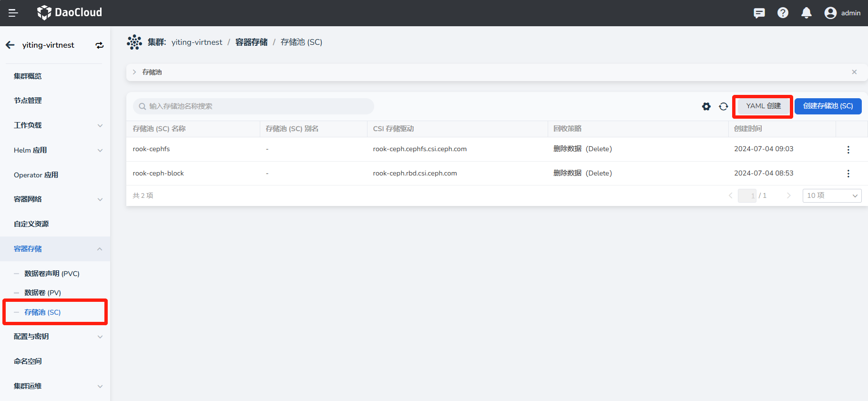Click the switch cluster icon
Screen dimensions: 868x401
tap(99, 45)
